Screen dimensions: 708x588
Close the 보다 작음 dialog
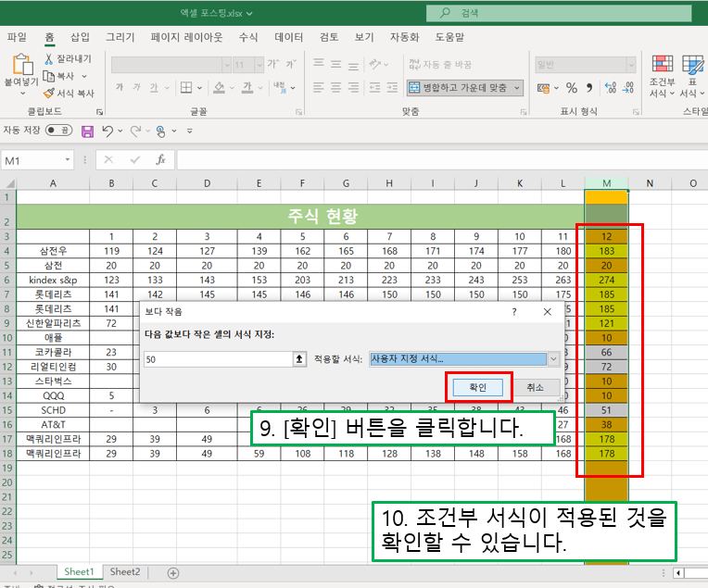[548, 312]
